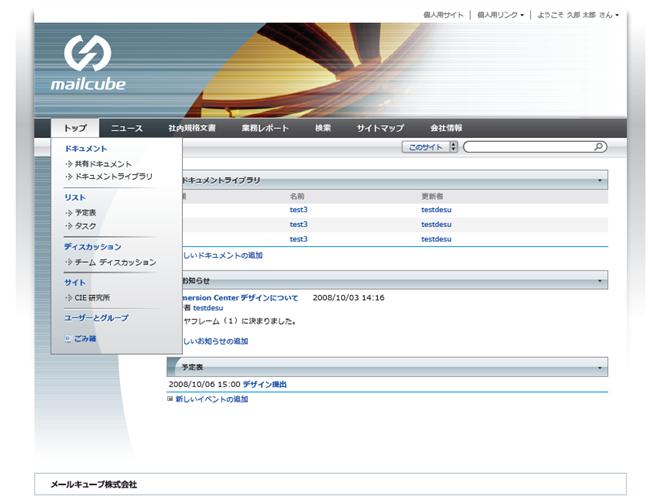The height and width of the screenshot is (504, 658).
Task: Open the ようこそ user welcome menu
Action: pos(578,15)
